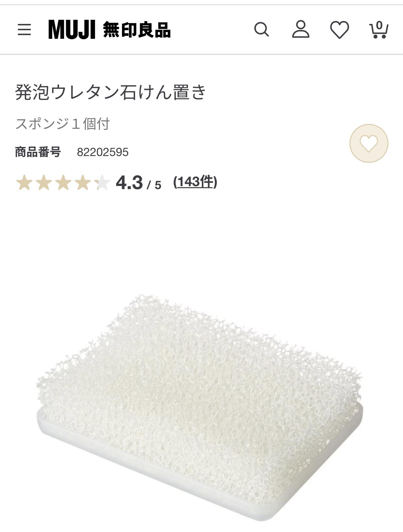This screenshot has width=403, height=532.
Task: Click the 商品番号 label
Action: click(x=38, y=152)
